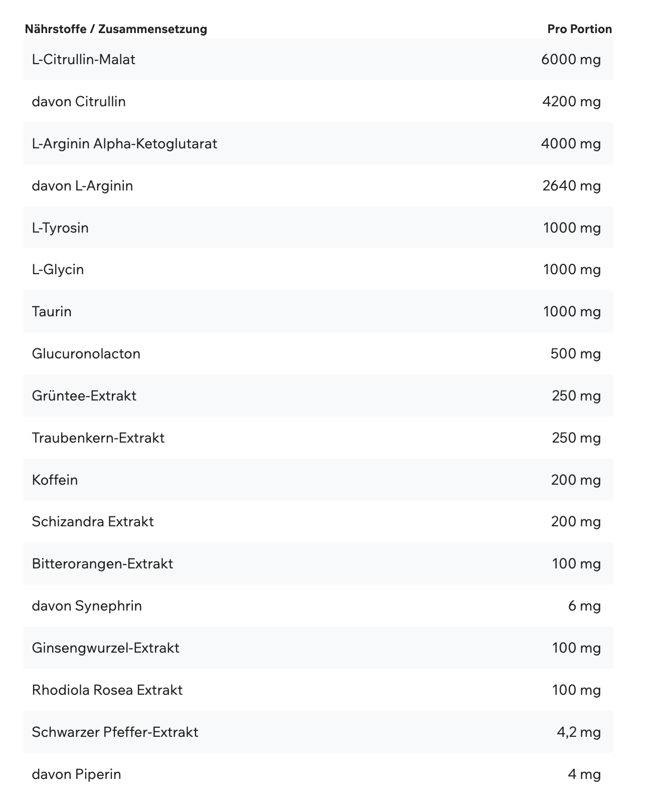Click the 2640 mg value for davon L-Arginin
The height and width of the screenshot is (800, 672).
(x=571, y=186)
